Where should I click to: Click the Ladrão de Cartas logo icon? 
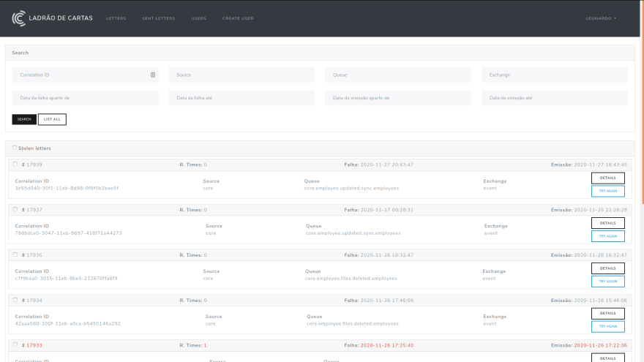(19, 18)
